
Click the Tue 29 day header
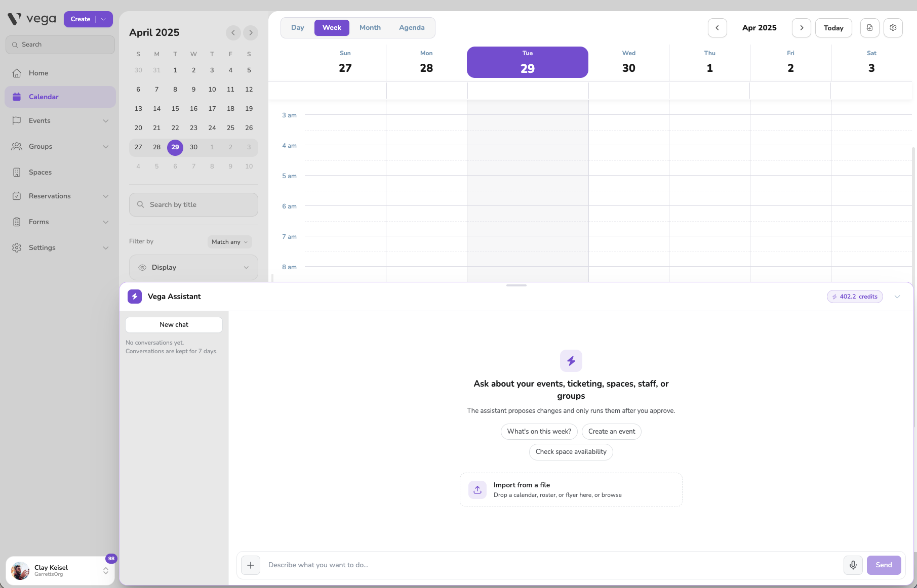527,62
